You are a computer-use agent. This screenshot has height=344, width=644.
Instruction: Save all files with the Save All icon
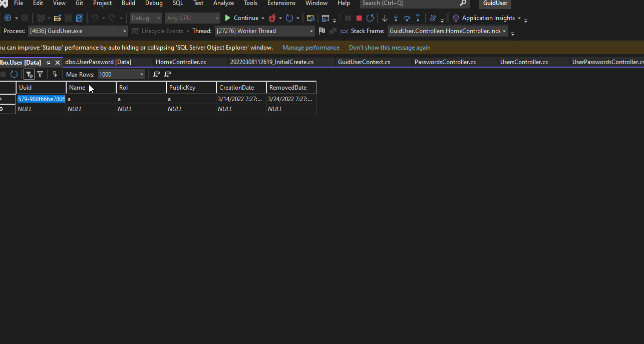coord(79,18)
